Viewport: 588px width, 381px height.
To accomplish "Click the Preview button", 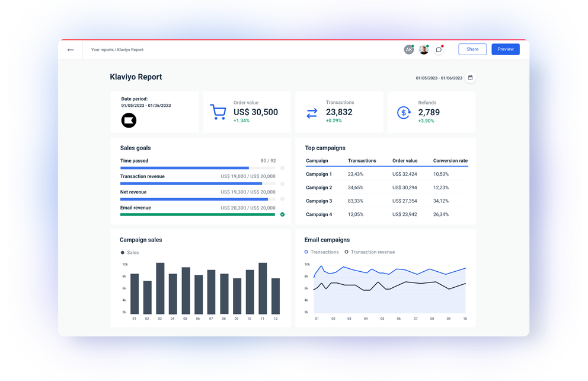I will 506,49.
